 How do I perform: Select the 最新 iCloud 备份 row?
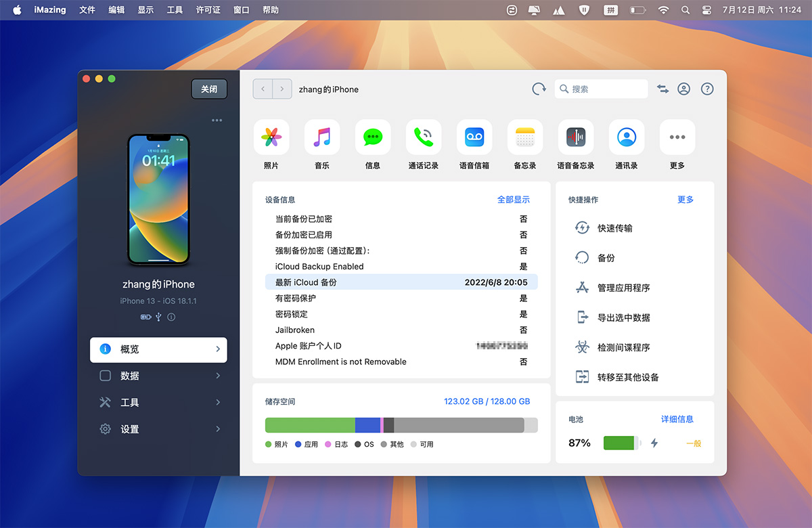(401, 282)
